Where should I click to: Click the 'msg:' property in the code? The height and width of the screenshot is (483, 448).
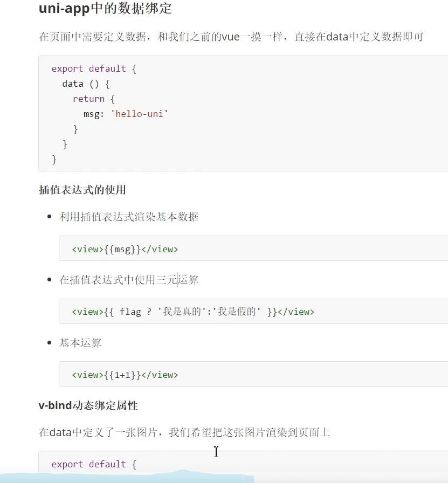(x=94, y=114)
